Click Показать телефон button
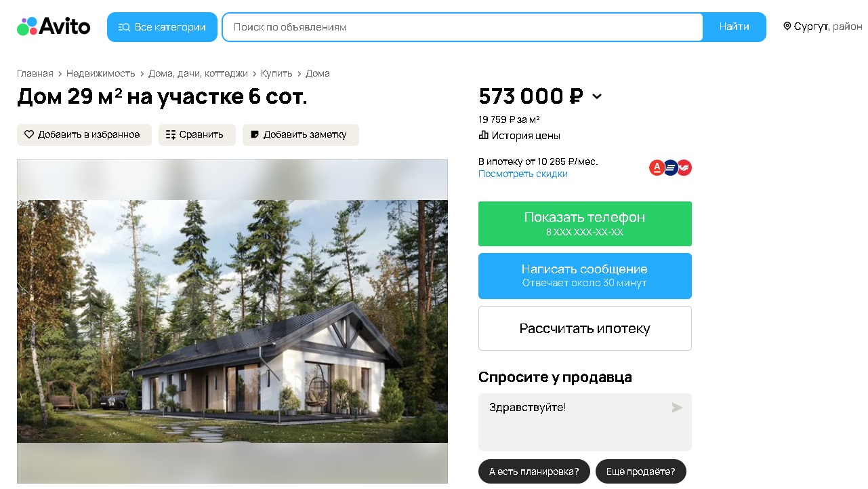 click(x=585, y=224)
